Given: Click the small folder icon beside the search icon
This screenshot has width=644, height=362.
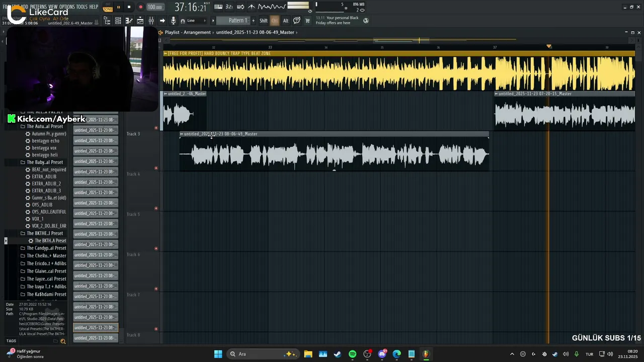Looking at the screenshot, I should point(55,341).
